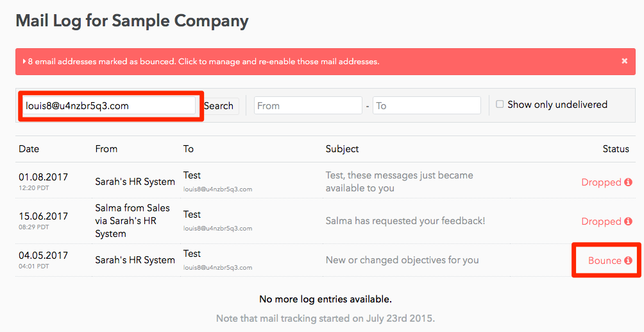Click the Date column header
Screen dimensions: 644x332
pos(29,149)
